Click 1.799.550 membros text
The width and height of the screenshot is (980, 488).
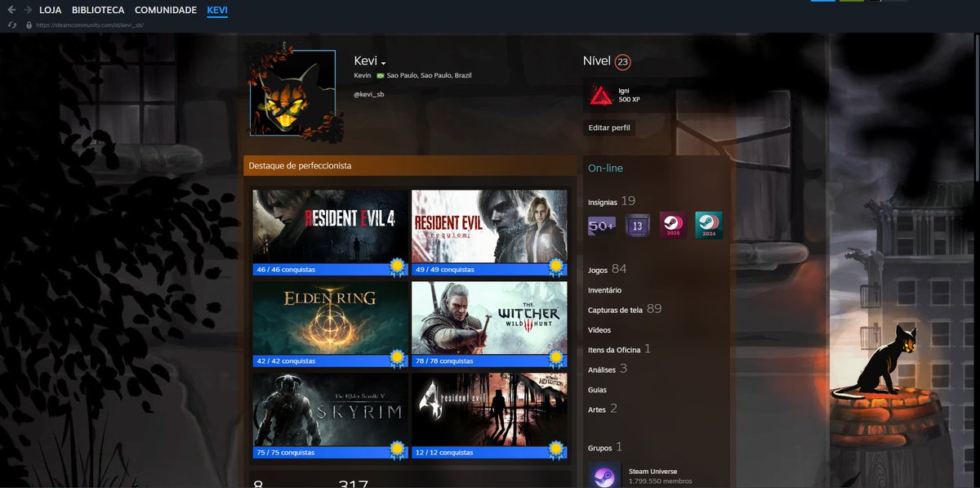coord(661,481)
